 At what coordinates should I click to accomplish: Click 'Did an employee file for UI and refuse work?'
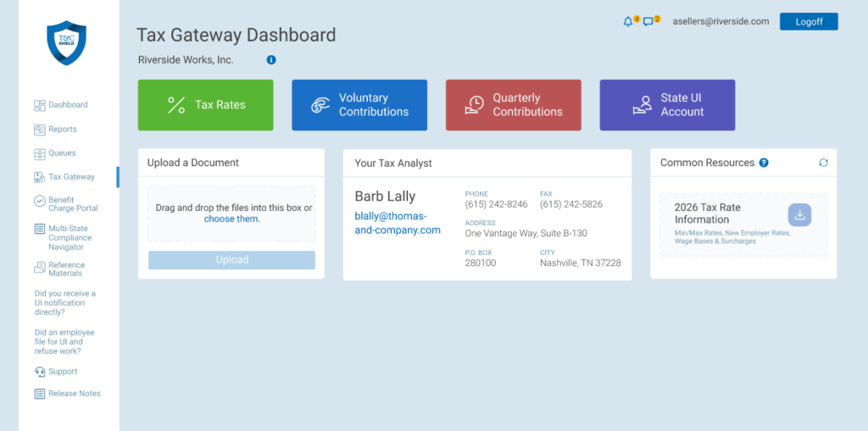64,342
